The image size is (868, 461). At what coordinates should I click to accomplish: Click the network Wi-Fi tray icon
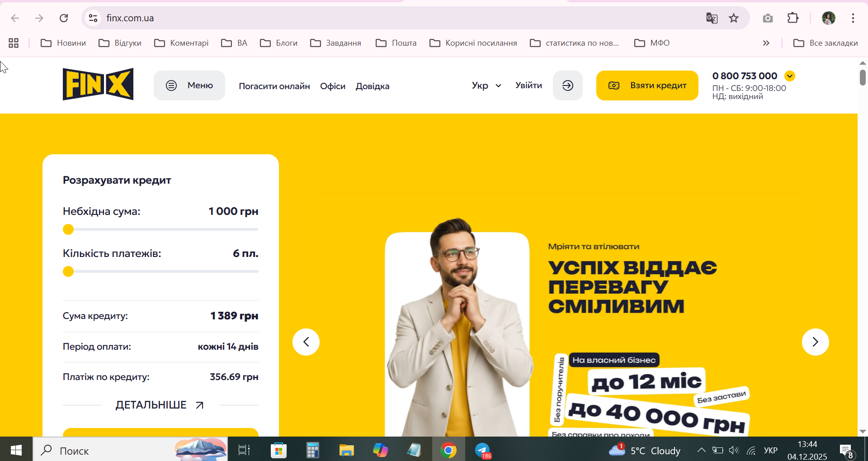pos(751,451)
